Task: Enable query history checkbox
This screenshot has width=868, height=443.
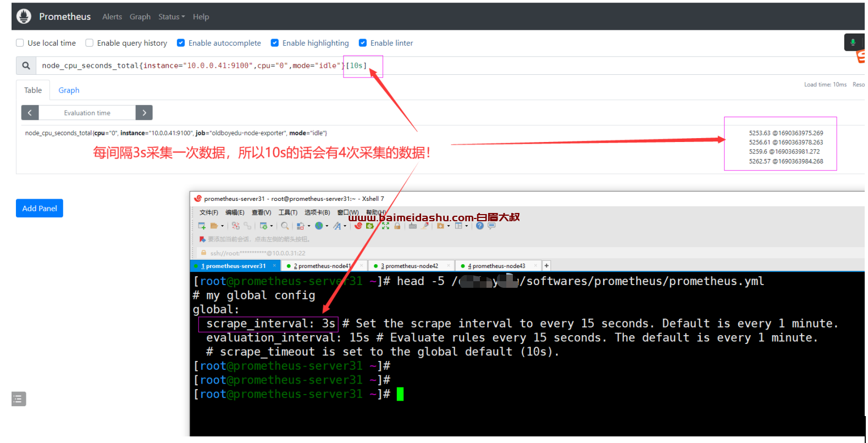Action: coord(89,43)
